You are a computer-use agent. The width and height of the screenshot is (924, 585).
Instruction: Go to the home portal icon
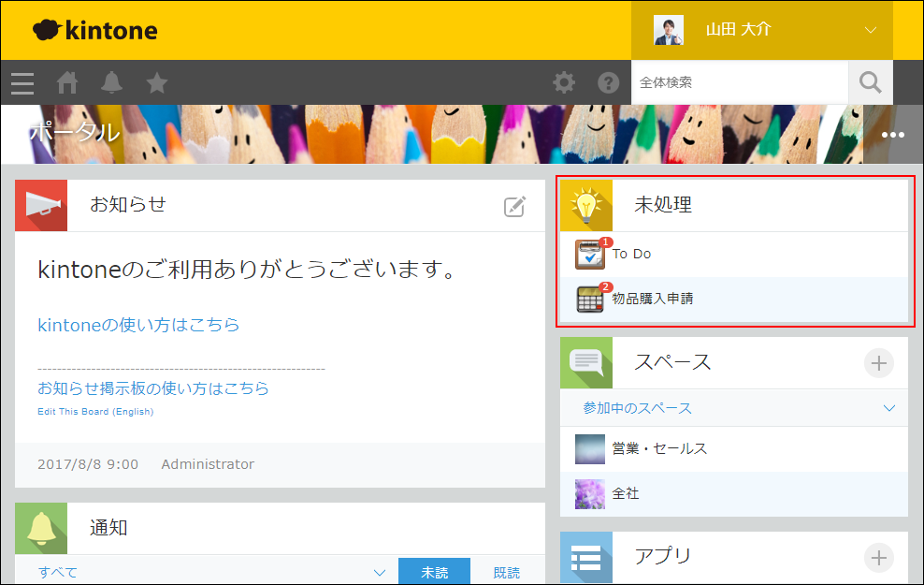(x=67, y=83)
